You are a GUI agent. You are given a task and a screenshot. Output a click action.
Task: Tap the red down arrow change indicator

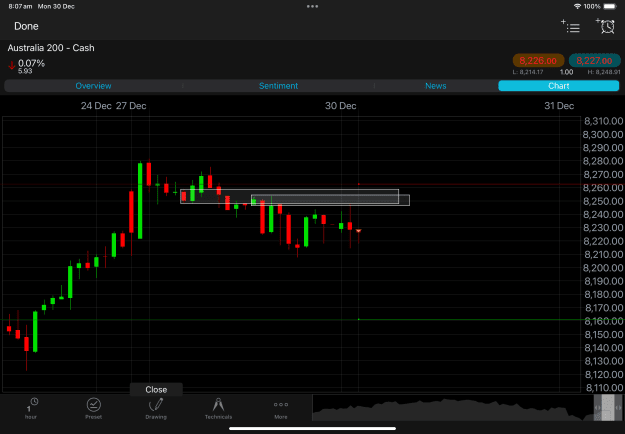tap(12, 65)
